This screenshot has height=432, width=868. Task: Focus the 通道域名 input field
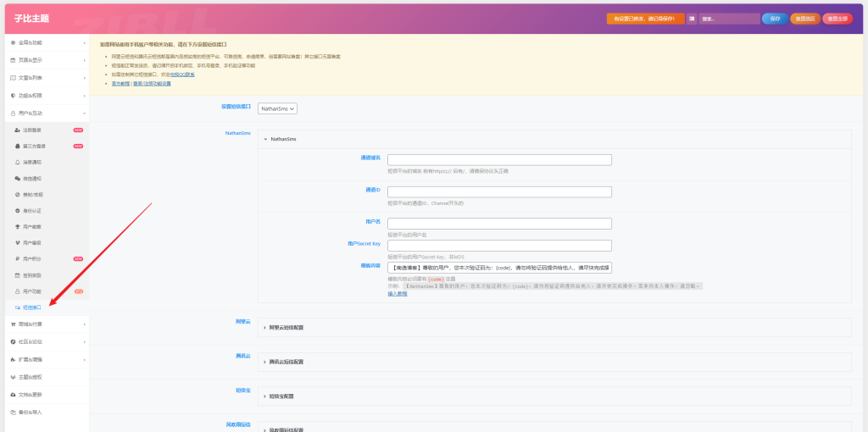(x=499, y=160)
